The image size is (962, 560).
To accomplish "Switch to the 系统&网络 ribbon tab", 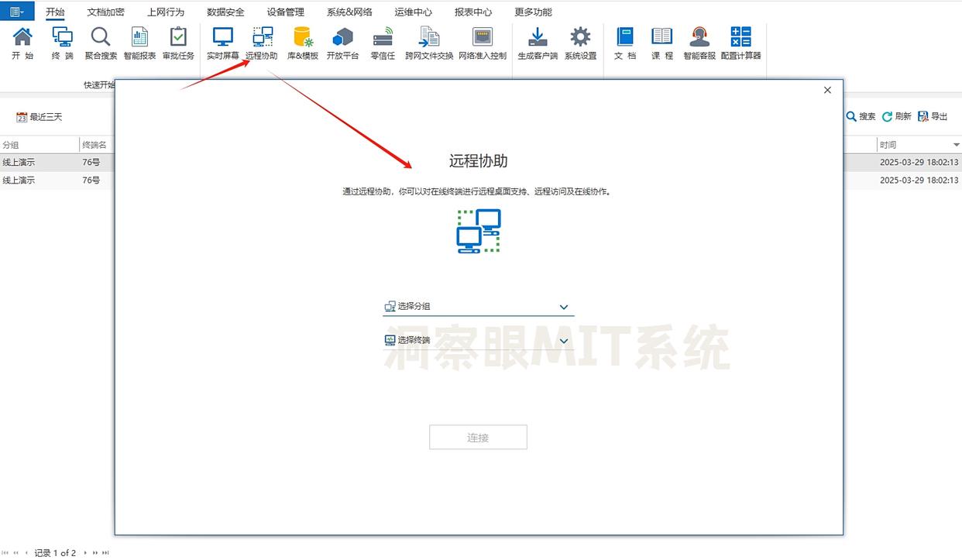I will 349,12.
